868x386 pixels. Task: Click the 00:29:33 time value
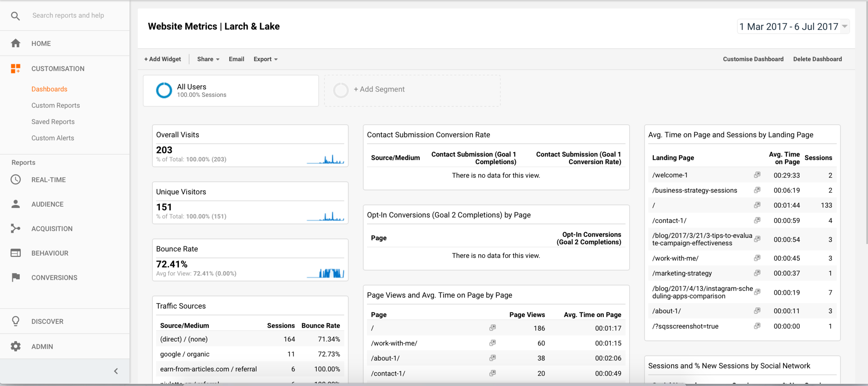tap(786, 175)
